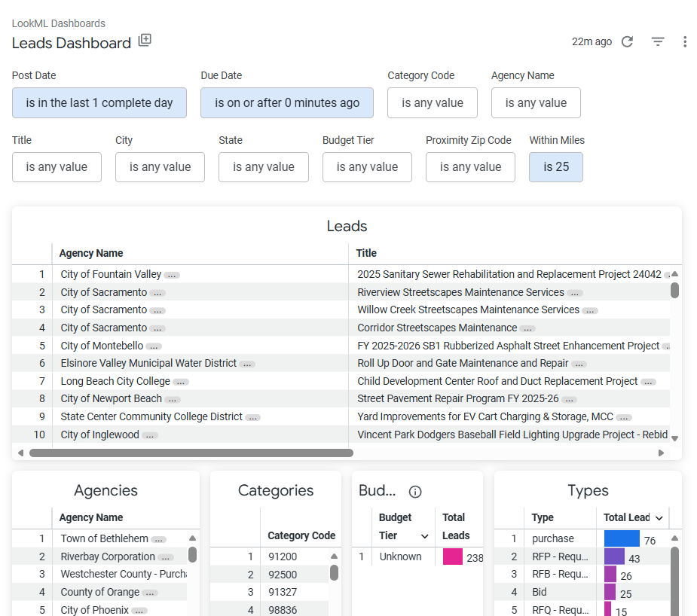Expand ellipsis next to City of Fountain Valley
Viewport: 697px width, 616px height.
[172, 275]
